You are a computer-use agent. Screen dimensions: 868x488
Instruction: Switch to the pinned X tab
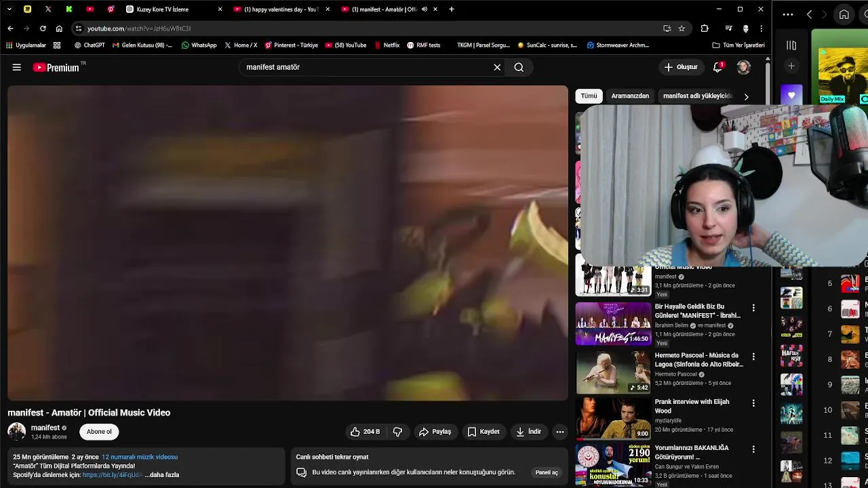48,9
